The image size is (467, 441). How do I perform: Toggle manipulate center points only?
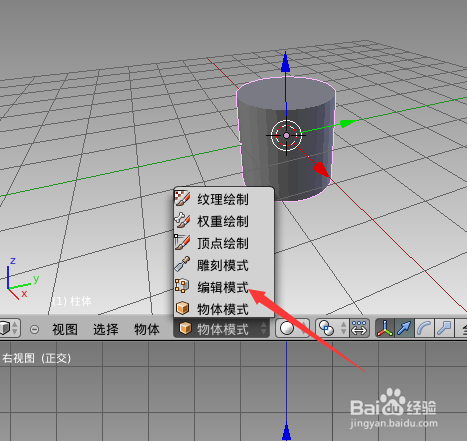[x=359, y=329]
